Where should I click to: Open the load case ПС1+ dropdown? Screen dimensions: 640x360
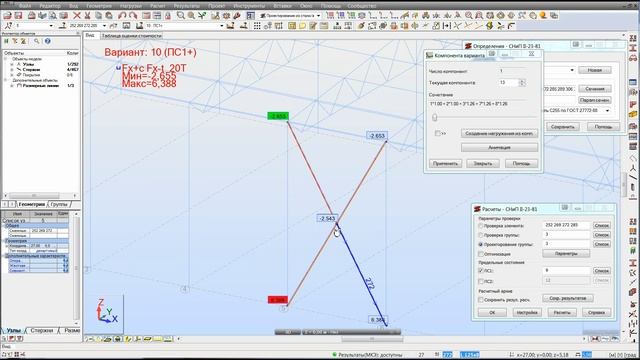[222, 26]
